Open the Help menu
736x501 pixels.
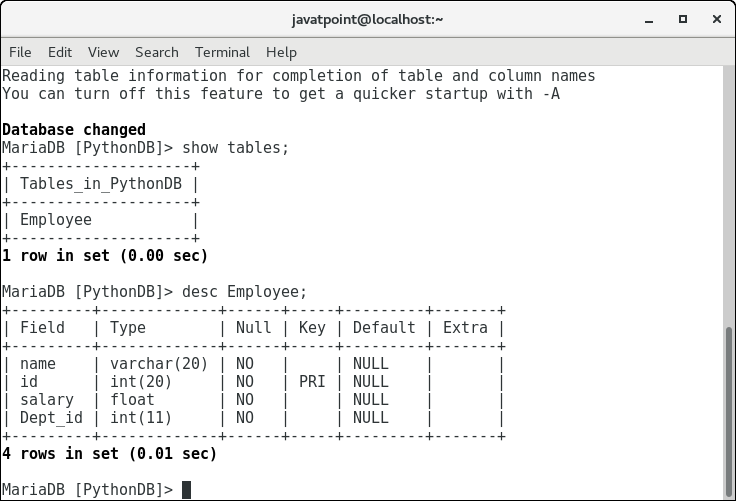[281, 52]
